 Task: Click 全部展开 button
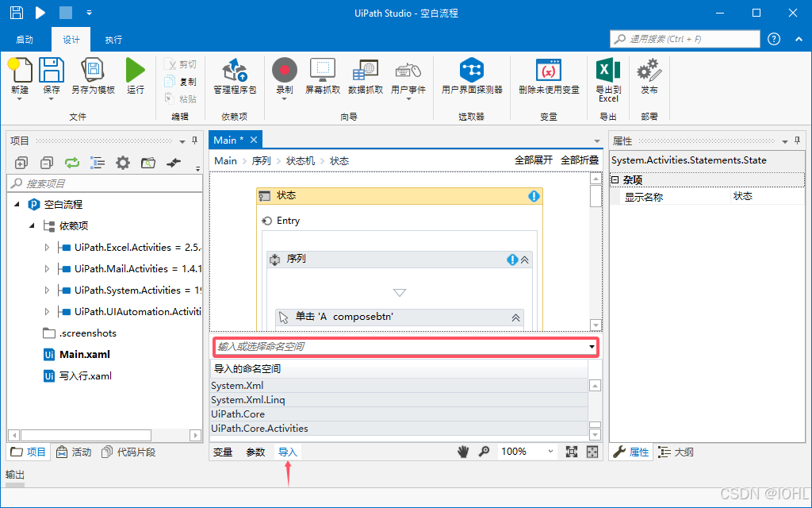[x=534, y=160]
